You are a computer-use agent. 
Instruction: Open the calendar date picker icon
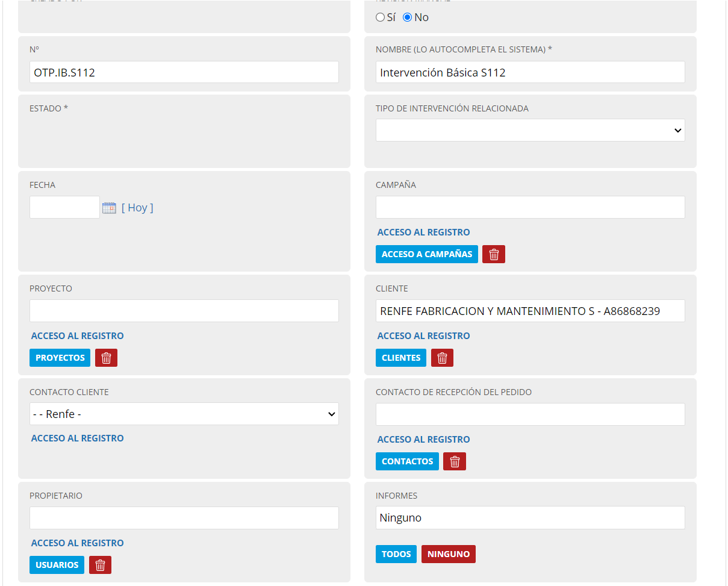[x=109, y=208]
